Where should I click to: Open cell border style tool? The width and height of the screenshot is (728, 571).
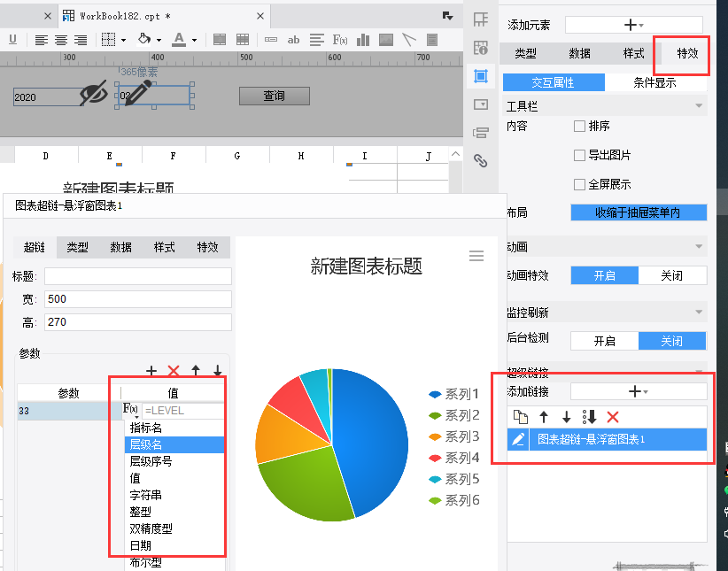pos(108,40)
